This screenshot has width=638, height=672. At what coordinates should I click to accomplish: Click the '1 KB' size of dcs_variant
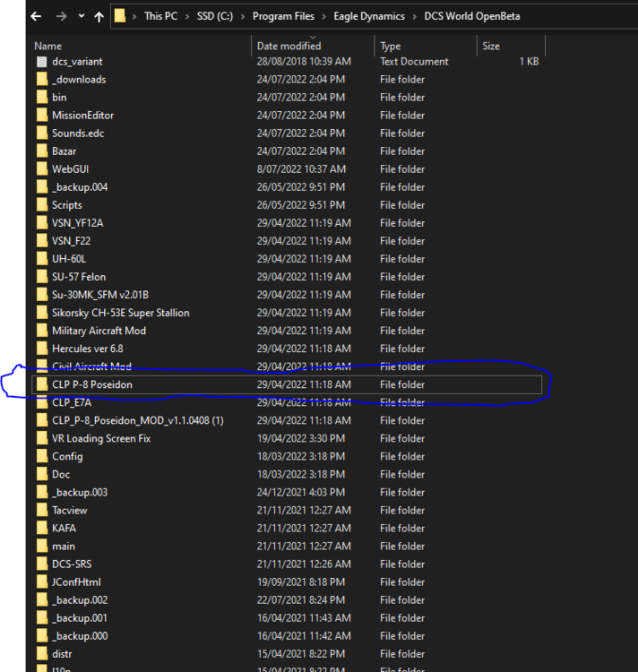click(x=529, y=62)
